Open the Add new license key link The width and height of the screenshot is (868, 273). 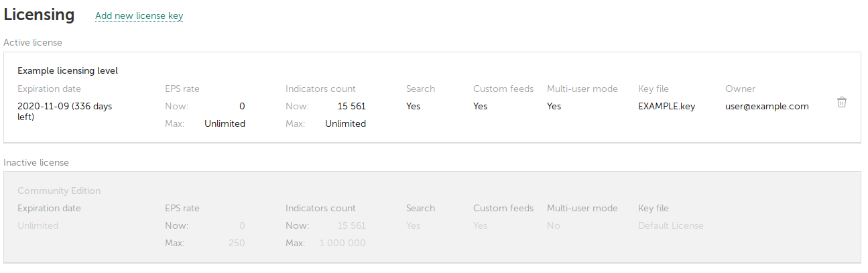coord(139,16)
